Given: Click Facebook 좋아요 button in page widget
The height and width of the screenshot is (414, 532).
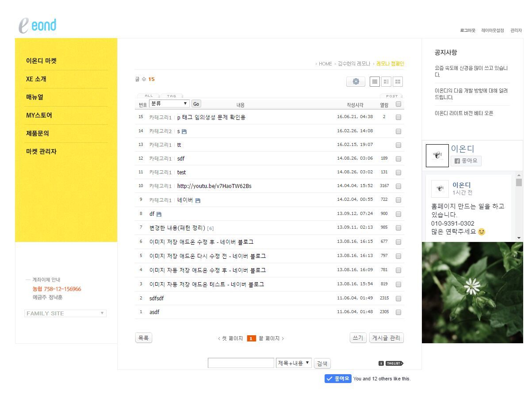Looking at the screenshot, I should pyautogui.click(x=466, y=161).
